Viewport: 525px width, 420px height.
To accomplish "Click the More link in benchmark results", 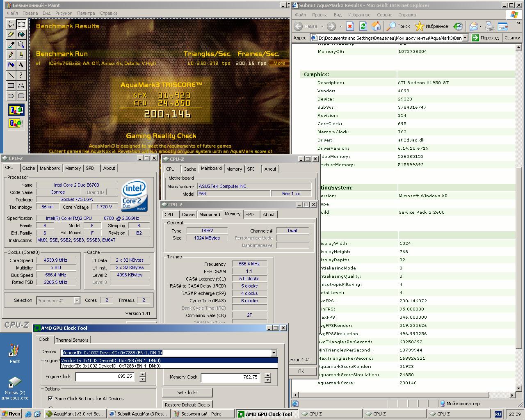I will pos(279,63).
